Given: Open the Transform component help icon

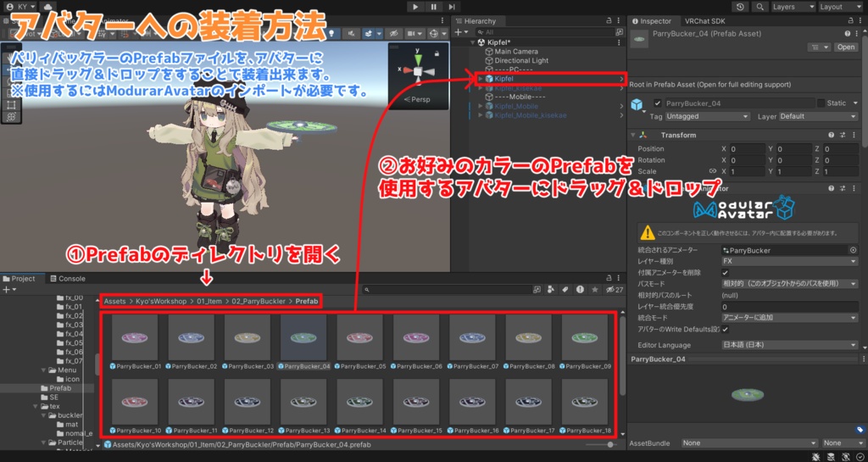Looking at the screenshot, I should (832, 135).
